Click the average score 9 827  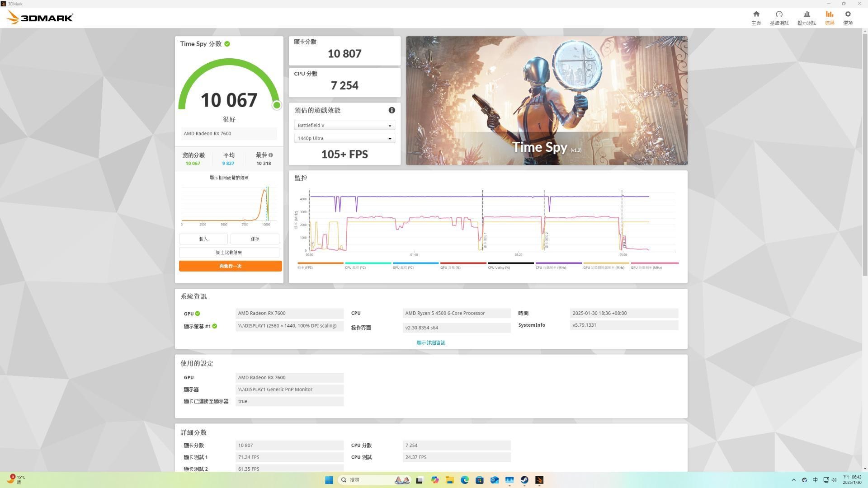[228, 164]
